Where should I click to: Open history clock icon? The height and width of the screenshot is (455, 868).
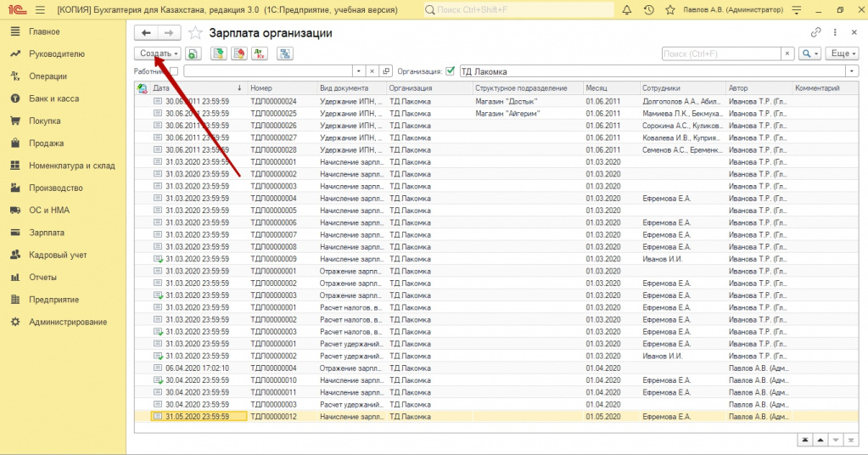tap(649, 10)
